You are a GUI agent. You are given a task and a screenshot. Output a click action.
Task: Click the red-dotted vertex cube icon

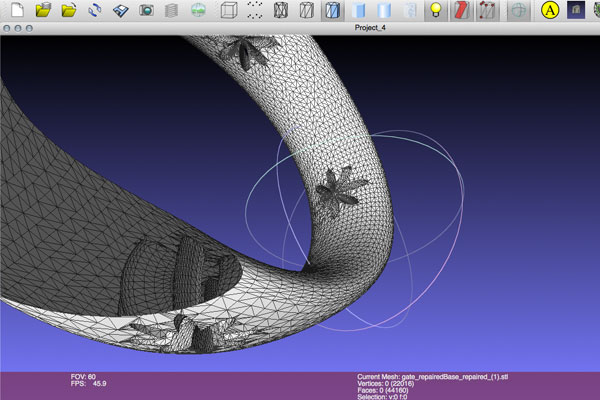(487, 10)
